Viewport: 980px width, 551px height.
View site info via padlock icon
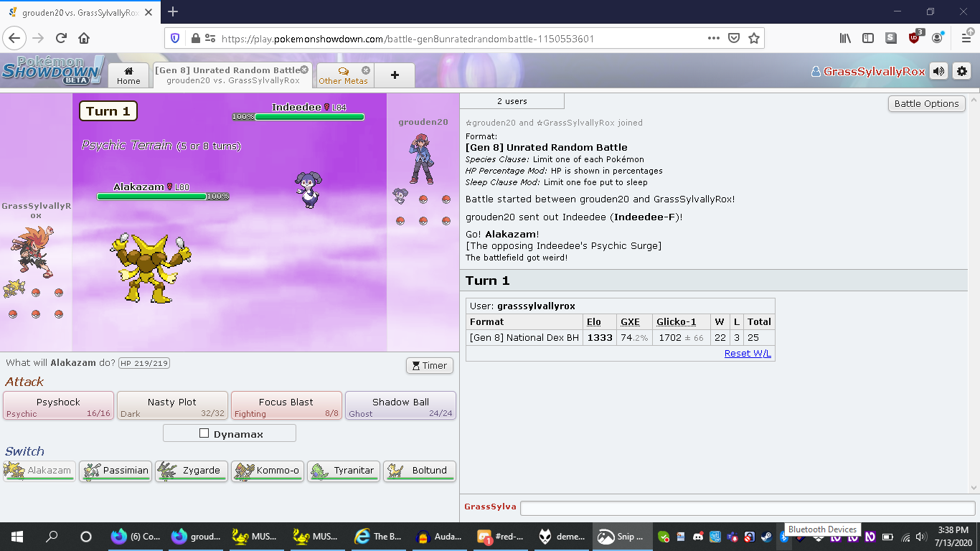(195, 39)
